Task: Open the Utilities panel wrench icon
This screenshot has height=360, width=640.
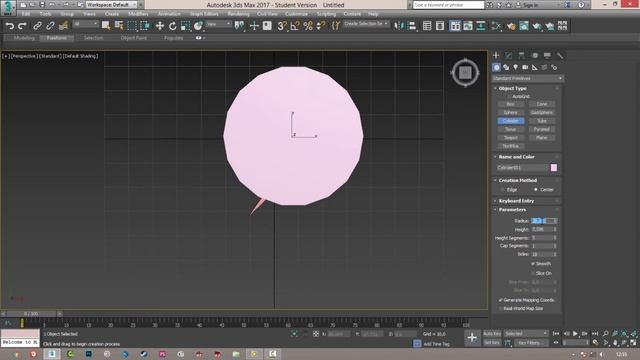Action: pyautogui.click(x=560, y=55)
